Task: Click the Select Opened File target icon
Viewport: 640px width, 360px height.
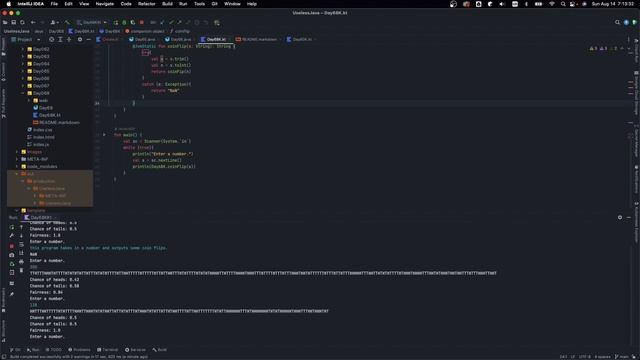Action: (x=51, y=40)
